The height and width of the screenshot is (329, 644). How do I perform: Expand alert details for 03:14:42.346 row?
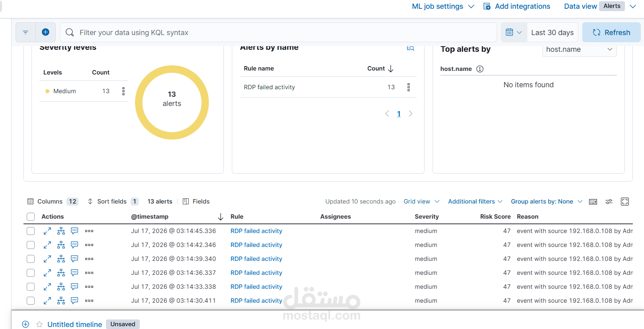(x=47, y=245)
